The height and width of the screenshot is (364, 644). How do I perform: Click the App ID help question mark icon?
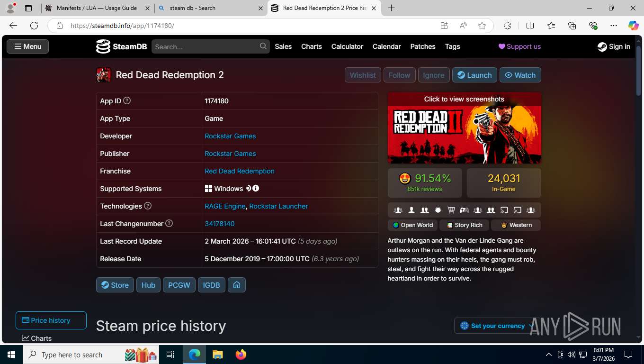127,100
